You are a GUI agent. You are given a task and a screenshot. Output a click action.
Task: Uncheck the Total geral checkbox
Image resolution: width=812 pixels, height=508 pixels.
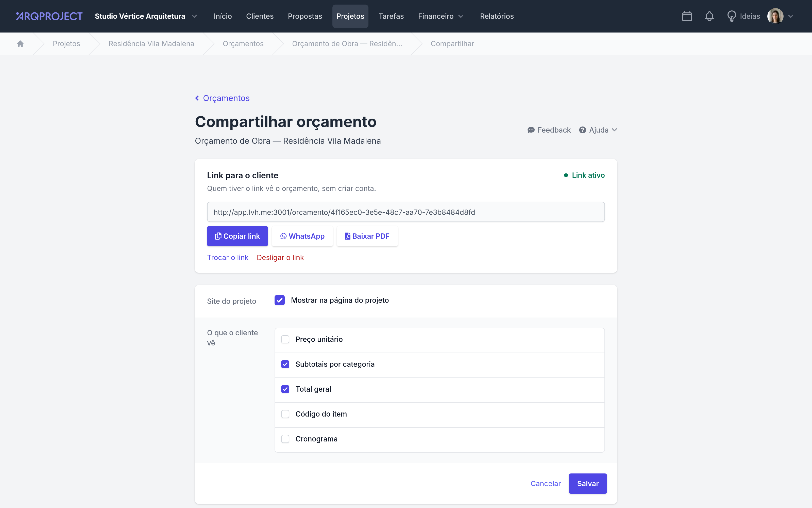tap(285, 389)
